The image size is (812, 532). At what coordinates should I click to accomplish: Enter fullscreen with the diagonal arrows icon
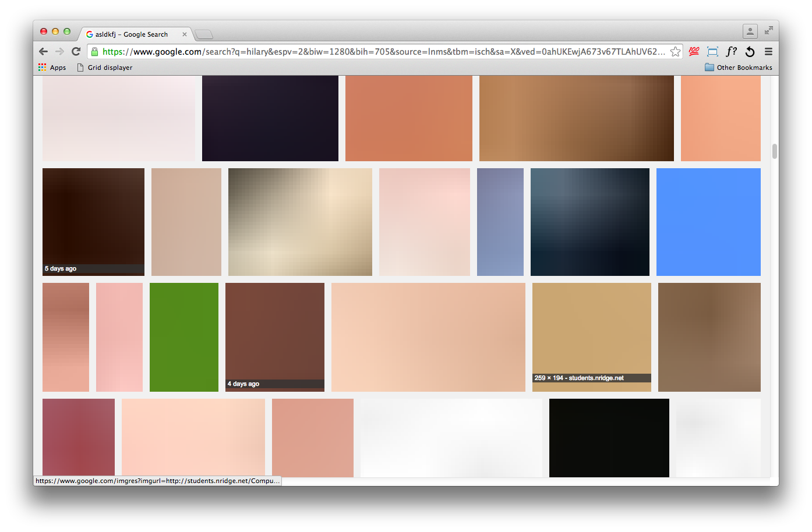[x=769, y=30]
